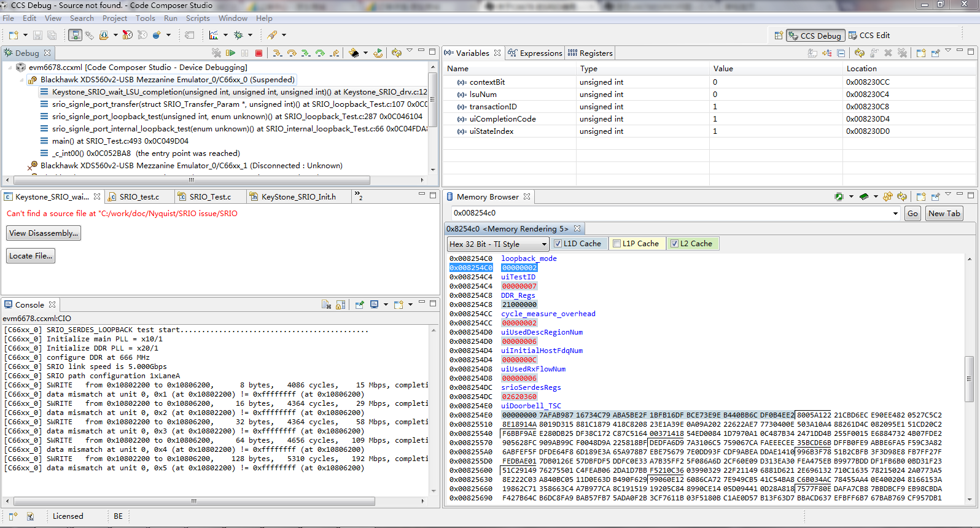Click the Step Into icon in Debug view
This screenshot has width=980, height=528.
click(x=278, y=53)
